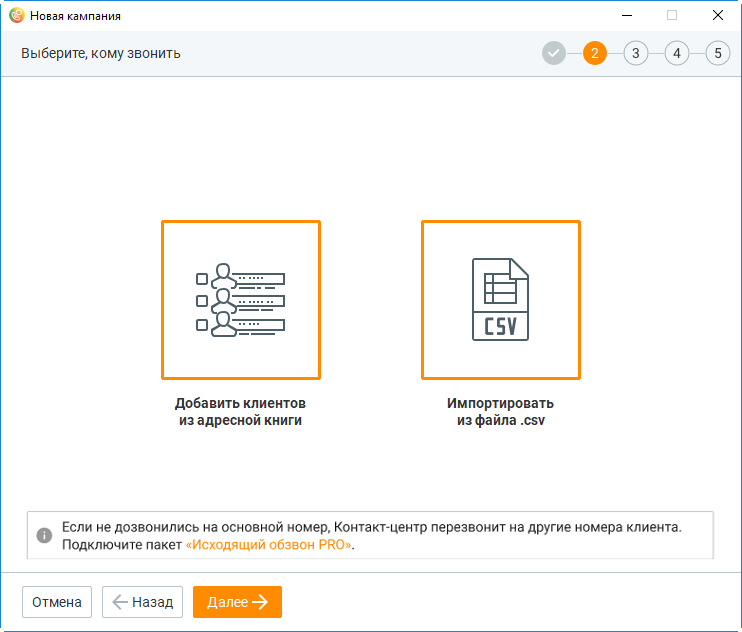Click the label "Добавить клиентов из адресной книги"
The image size is (742, 632).
point(240,412)
